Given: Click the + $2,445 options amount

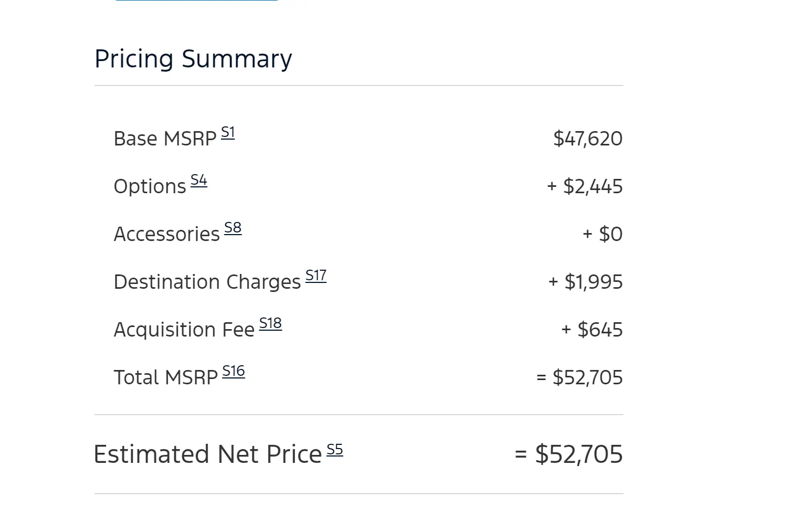Looking at the screenshot, I should point(585,187).
